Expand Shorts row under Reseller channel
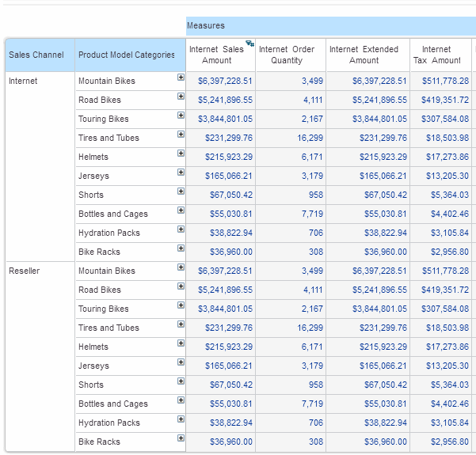The image size is (476, 455). point(181,381)
